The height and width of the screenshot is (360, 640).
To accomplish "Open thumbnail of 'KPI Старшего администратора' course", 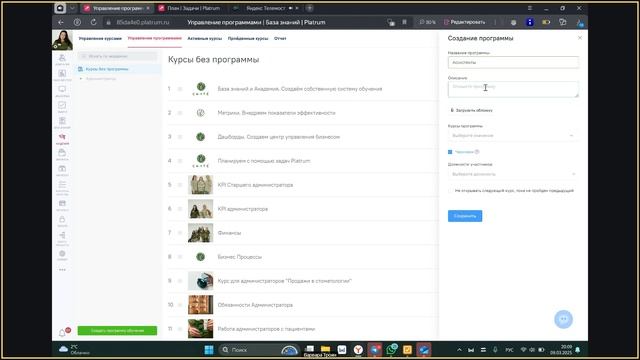I will coord(200,185).
